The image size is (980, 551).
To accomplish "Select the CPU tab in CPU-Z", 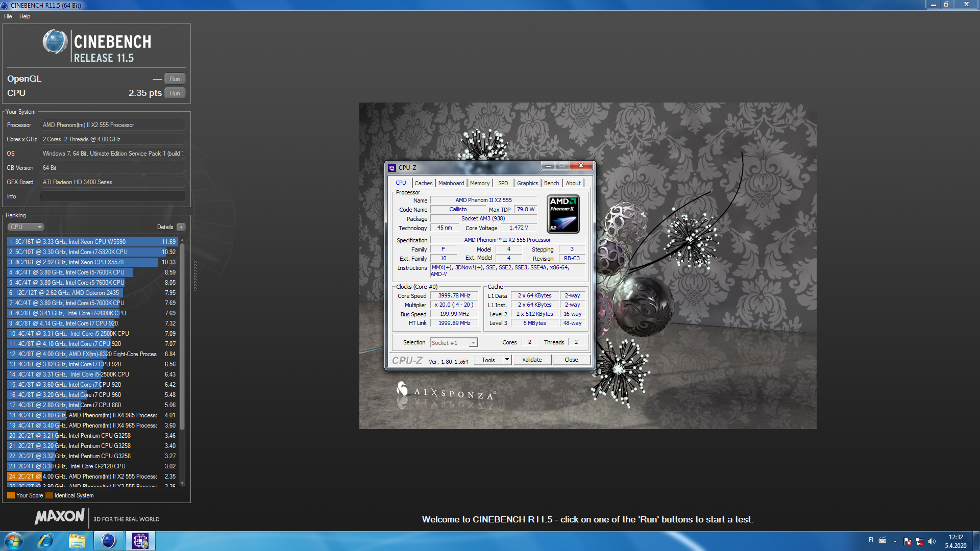I will point(401,183).
